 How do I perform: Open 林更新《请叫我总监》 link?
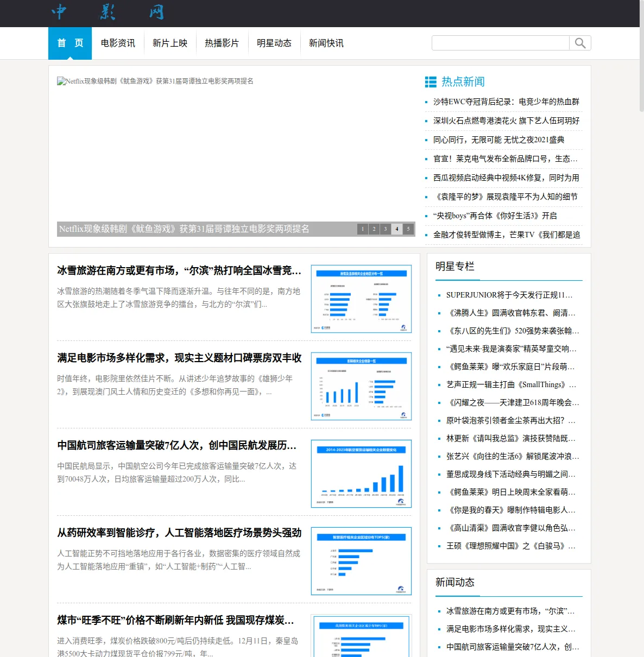(x=511, y=438)
